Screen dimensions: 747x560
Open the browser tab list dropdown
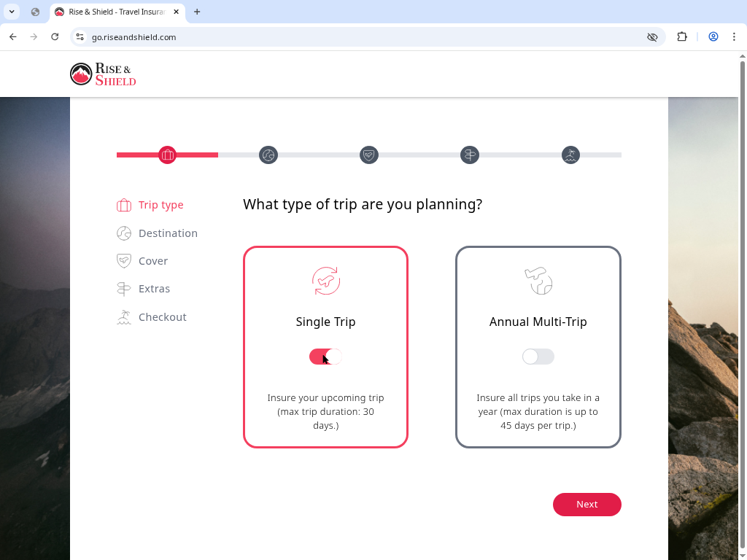click(x=11, y=12)
